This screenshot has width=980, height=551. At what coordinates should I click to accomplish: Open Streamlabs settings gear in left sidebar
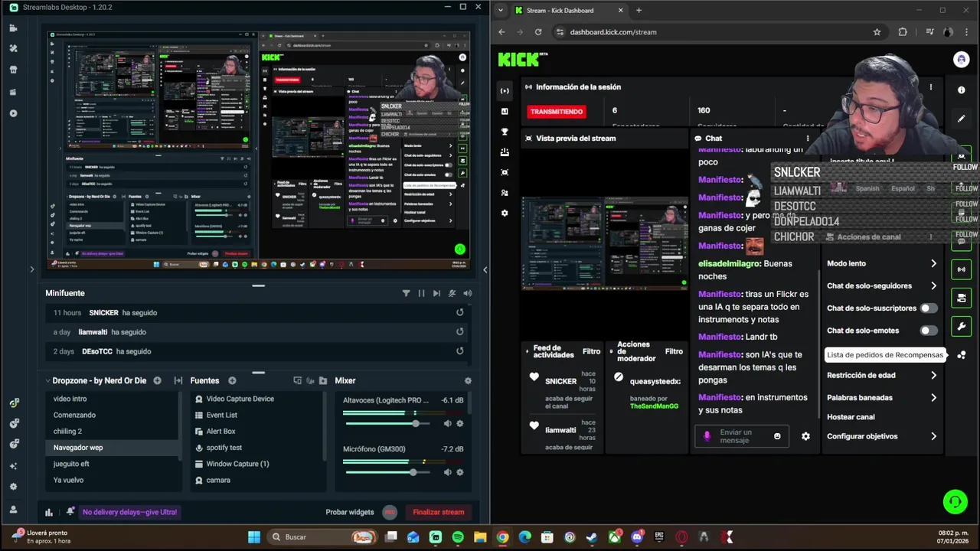point(13,487)
